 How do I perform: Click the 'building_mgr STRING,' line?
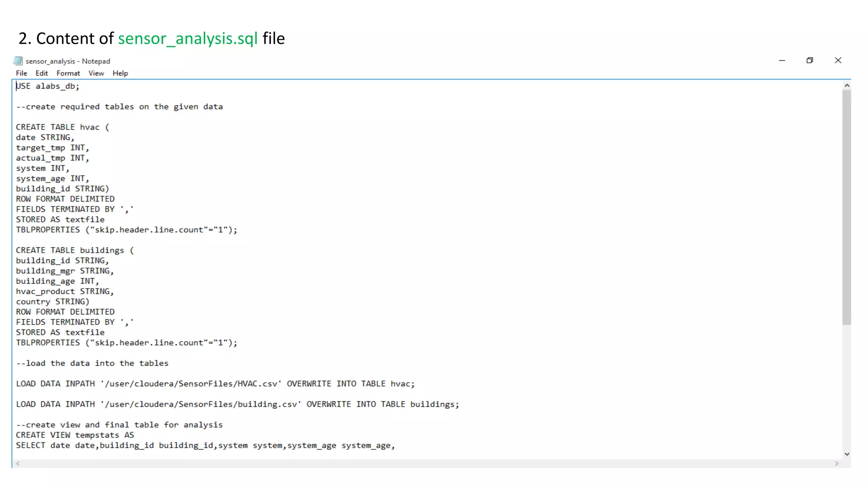[65, 271]
